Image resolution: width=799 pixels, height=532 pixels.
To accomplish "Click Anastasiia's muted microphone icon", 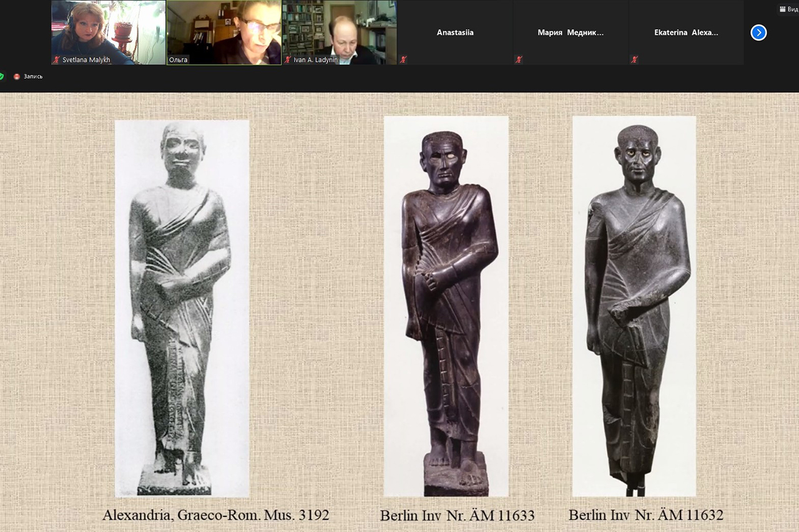I will [403, 60].
